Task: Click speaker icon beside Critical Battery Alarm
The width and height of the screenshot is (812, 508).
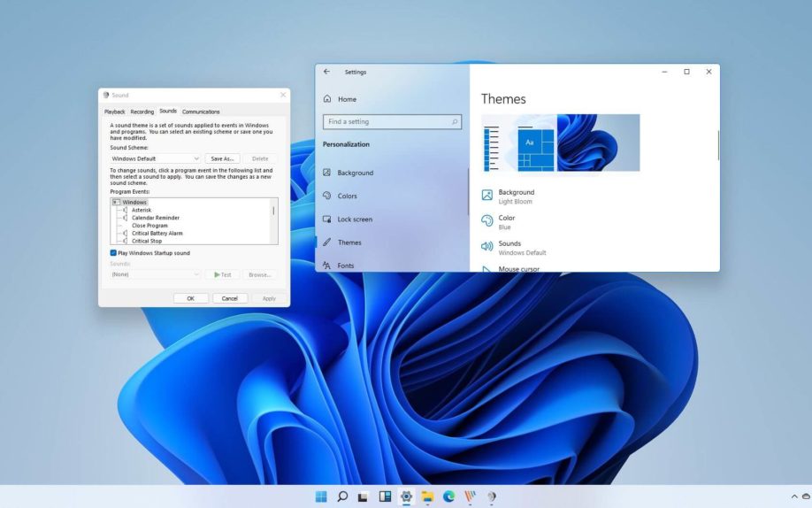Action: coord(125,234)
